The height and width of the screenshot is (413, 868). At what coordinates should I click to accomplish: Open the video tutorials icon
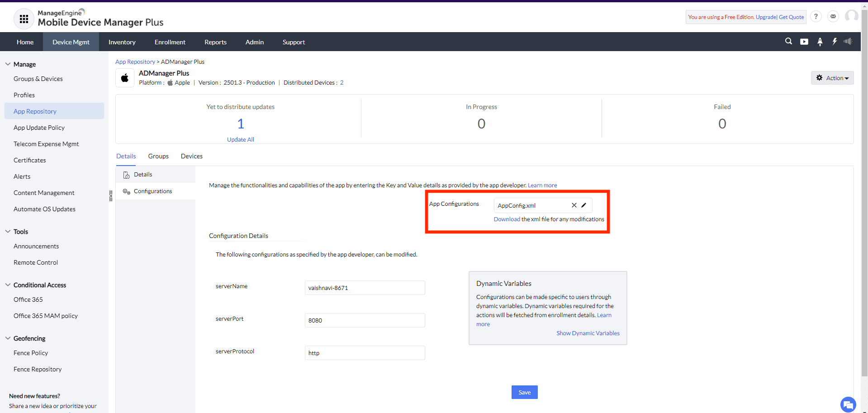pyautogui.click(x=804, y=41)
